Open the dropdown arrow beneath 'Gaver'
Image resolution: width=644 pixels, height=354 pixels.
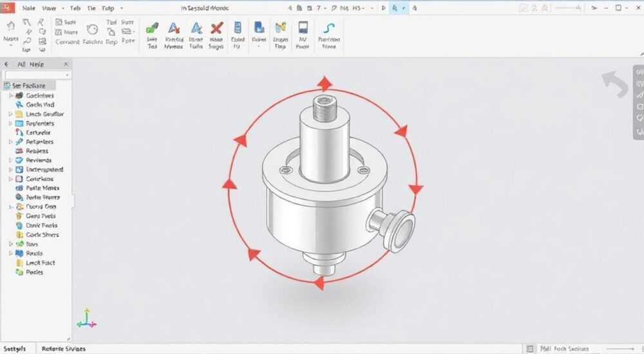(259, 46)
